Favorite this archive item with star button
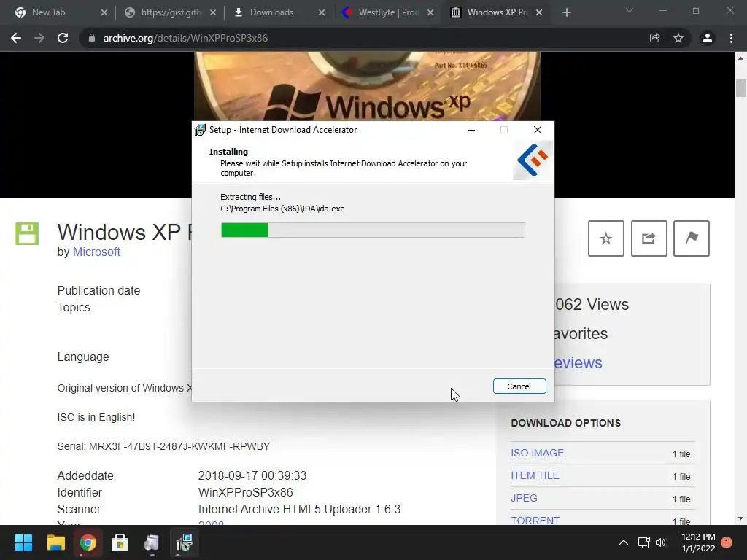The width and height of the screenshot is (747, 560). (606, 238)
